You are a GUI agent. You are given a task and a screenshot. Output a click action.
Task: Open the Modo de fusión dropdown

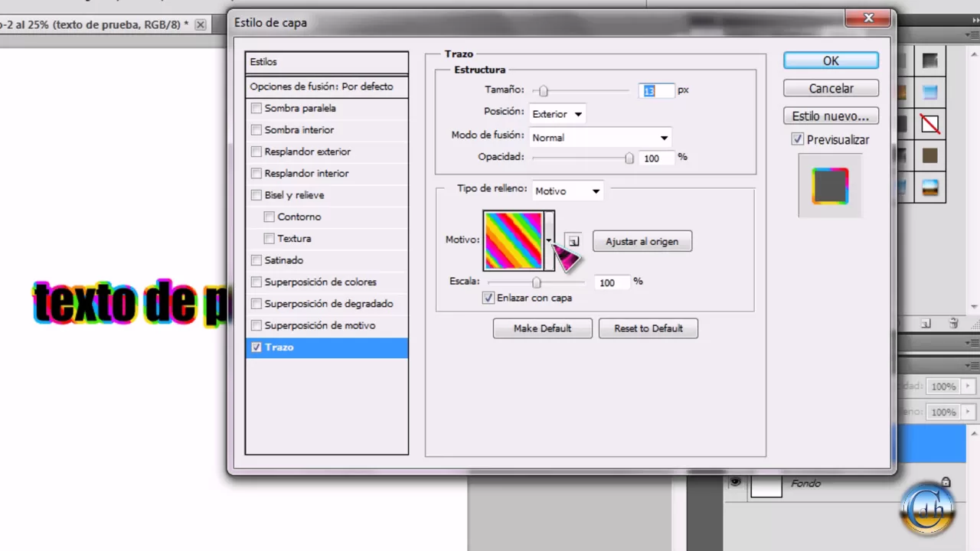pos(600,138)
